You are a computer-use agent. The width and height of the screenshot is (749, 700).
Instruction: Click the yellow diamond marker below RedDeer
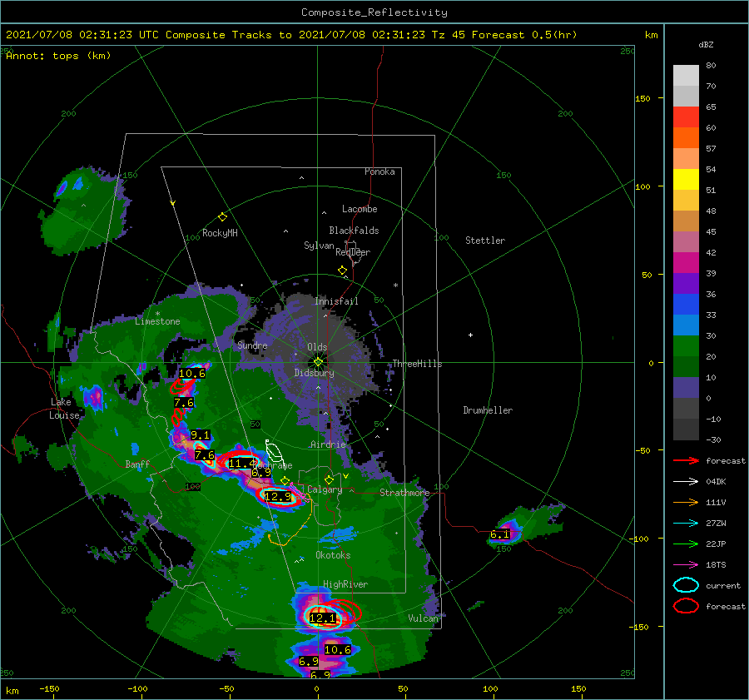tap(343, 271)
